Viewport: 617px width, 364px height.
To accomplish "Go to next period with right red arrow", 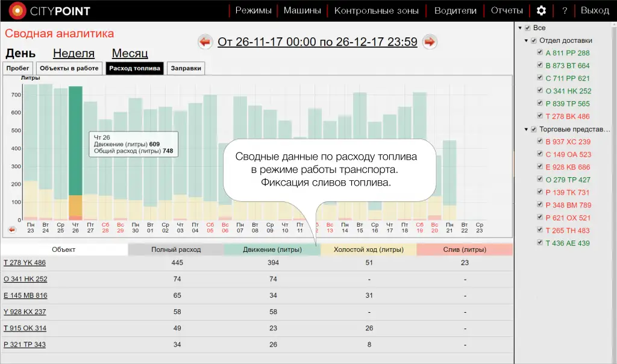I will (430, 42).
